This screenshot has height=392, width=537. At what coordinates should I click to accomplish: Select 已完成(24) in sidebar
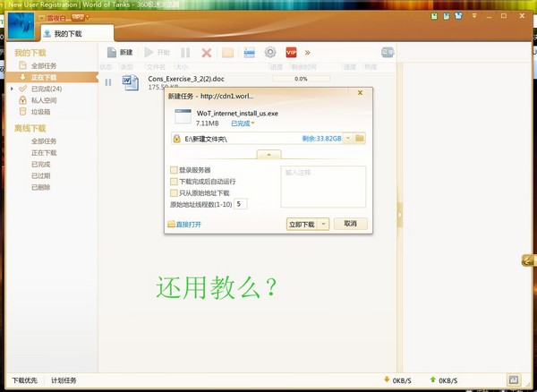[x=47, y=89]
